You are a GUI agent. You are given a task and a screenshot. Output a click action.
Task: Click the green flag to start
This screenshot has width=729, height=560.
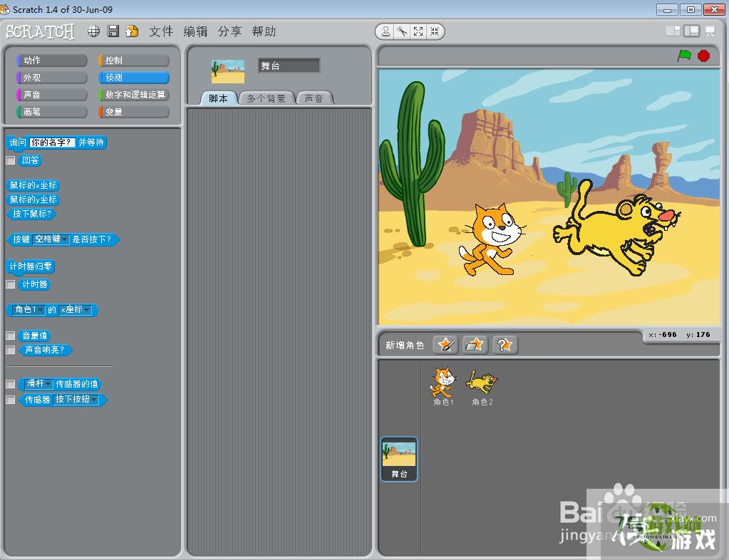tap(684, 56)
